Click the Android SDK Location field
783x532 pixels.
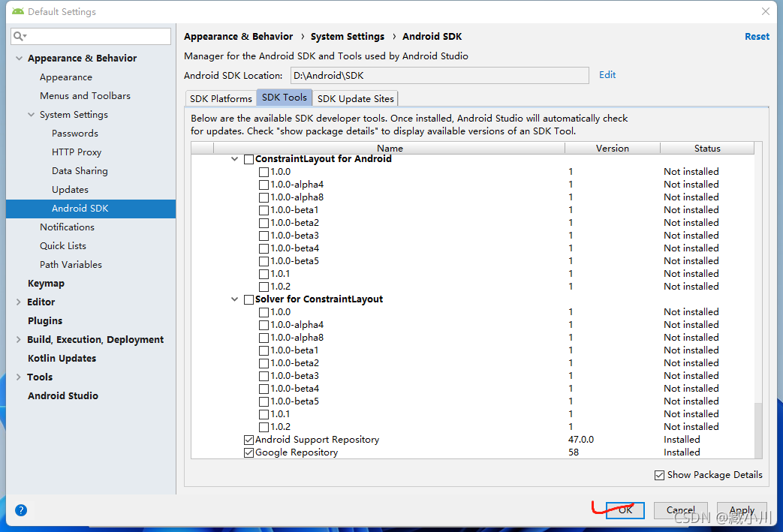(439, 75)
